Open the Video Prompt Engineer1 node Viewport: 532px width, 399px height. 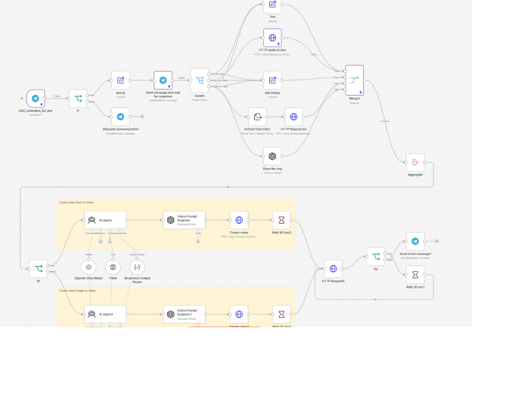click(184, 314)
